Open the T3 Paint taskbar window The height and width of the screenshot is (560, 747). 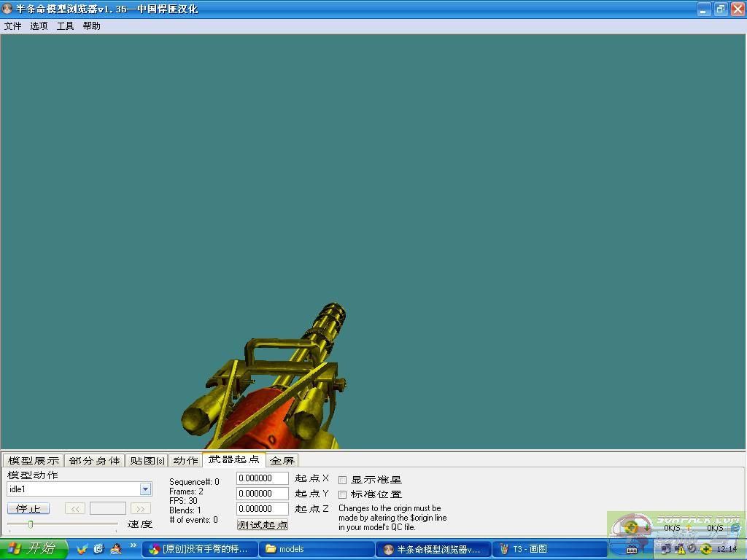(551, 549)
